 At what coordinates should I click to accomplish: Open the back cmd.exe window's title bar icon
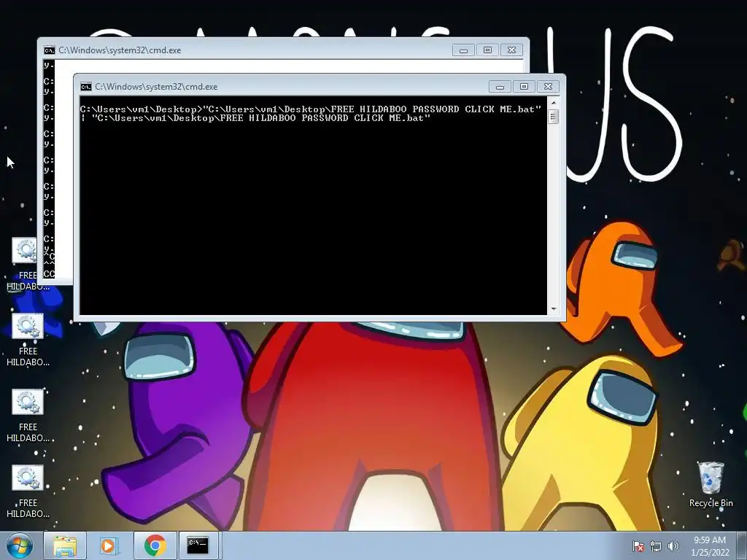(x=49, y=50)
